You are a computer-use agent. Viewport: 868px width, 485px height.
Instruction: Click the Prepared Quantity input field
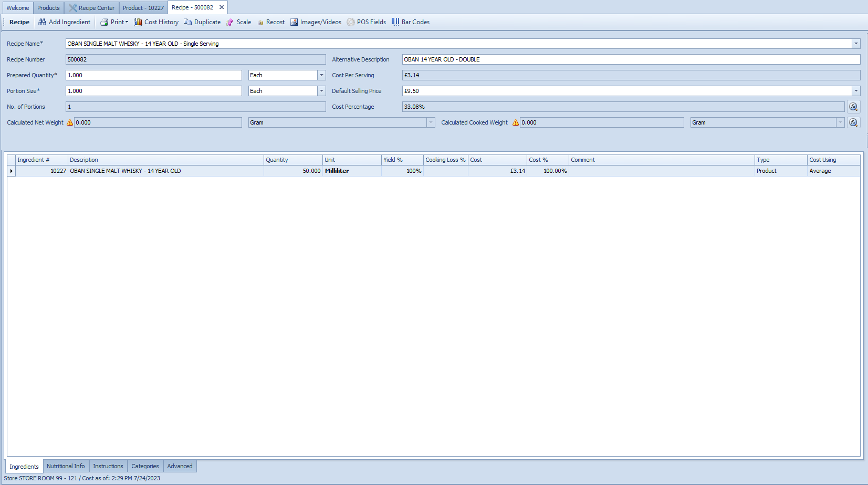pos(154,75)
